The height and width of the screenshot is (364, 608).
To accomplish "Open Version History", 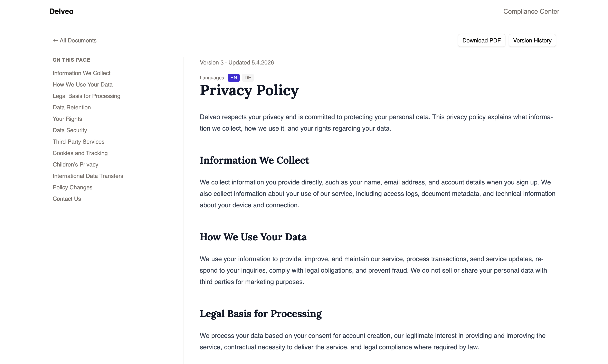I will tap(532, 40).
